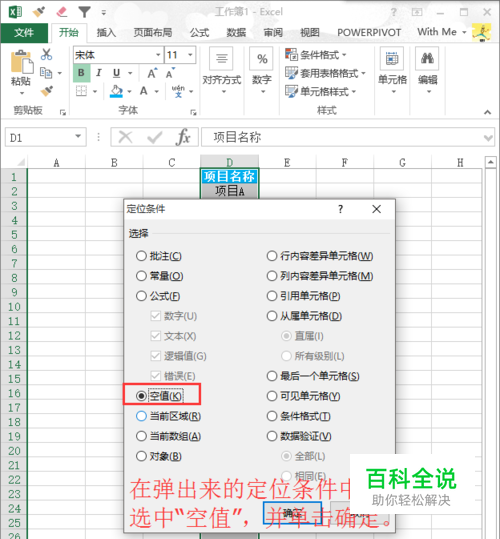500x539 pixels.
Task: Open the font size dropdown showing 11
Action: pos(190,55)
